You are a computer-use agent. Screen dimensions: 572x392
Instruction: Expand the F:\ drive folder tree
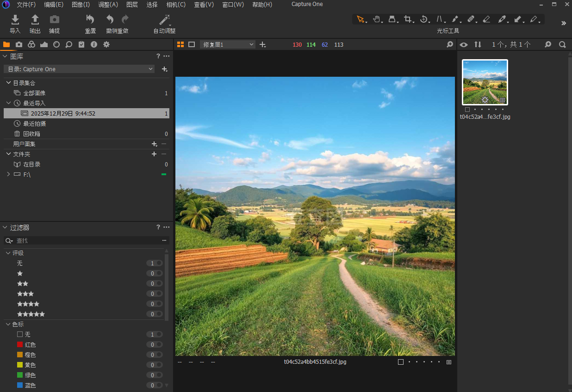tap(8, 174)
